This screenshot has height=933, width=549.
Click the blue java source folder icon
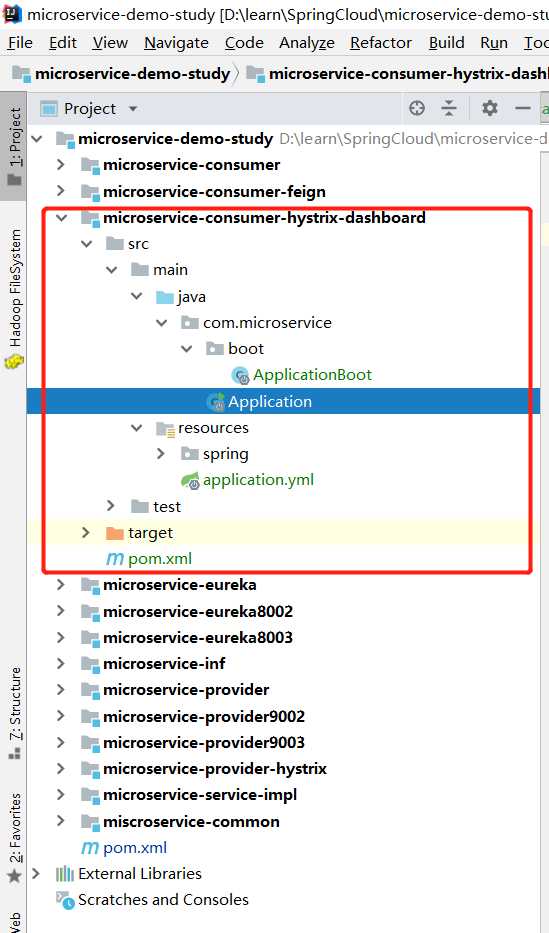pyautogui.click(x=164, y=296)
